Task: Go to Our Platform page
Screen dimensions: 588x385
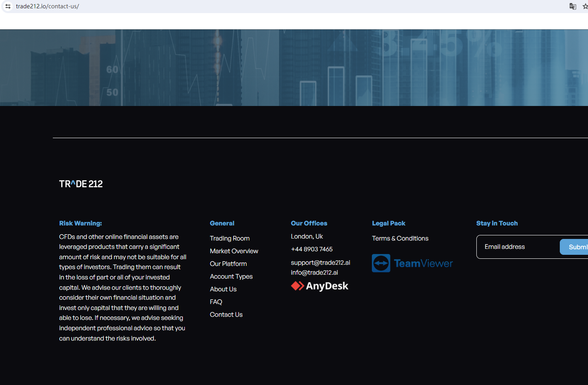Action: pyautogui.click(x=228, y=264)
